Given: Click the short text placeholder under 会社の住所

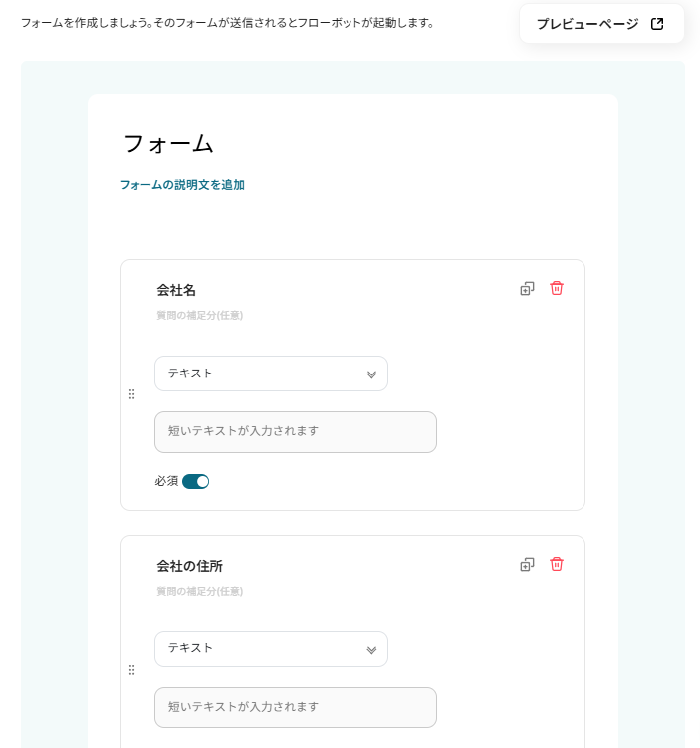Looking at the screenshot, I should pos(295,707).
